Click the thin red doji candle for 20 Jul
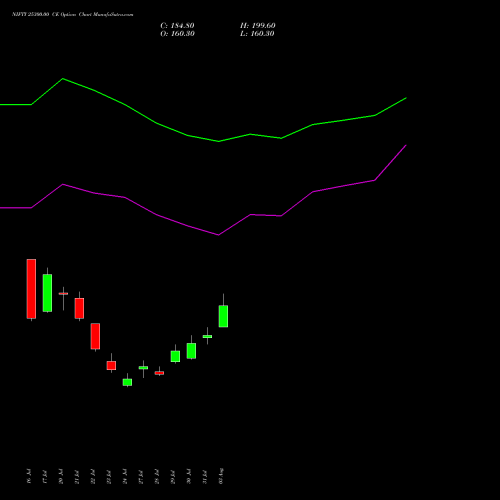Viewport: 500px width, 500px height. 63,294
